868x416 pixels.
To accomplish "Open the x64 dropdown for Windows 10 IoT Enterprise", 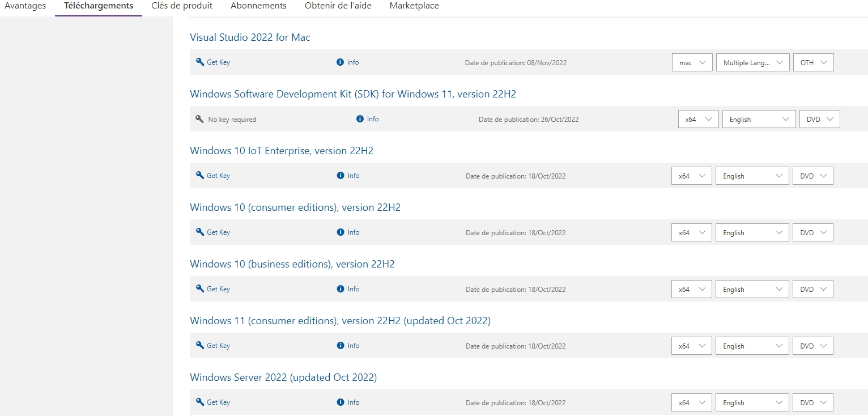I will (692, 176).
